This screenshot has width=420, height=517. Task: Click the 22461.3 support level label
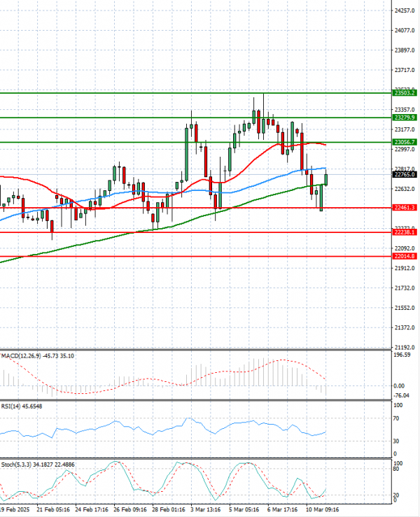click(405, 208)
